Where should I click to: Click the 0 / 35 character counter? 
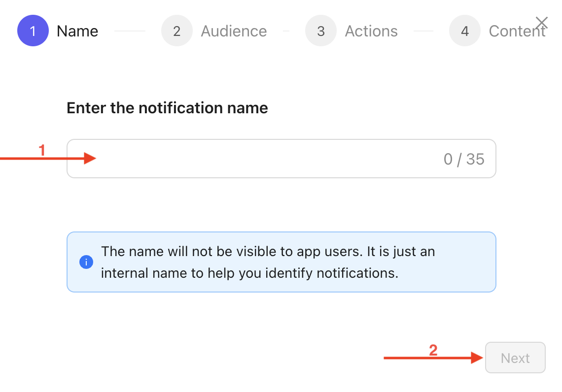click(x=464, y=159)
